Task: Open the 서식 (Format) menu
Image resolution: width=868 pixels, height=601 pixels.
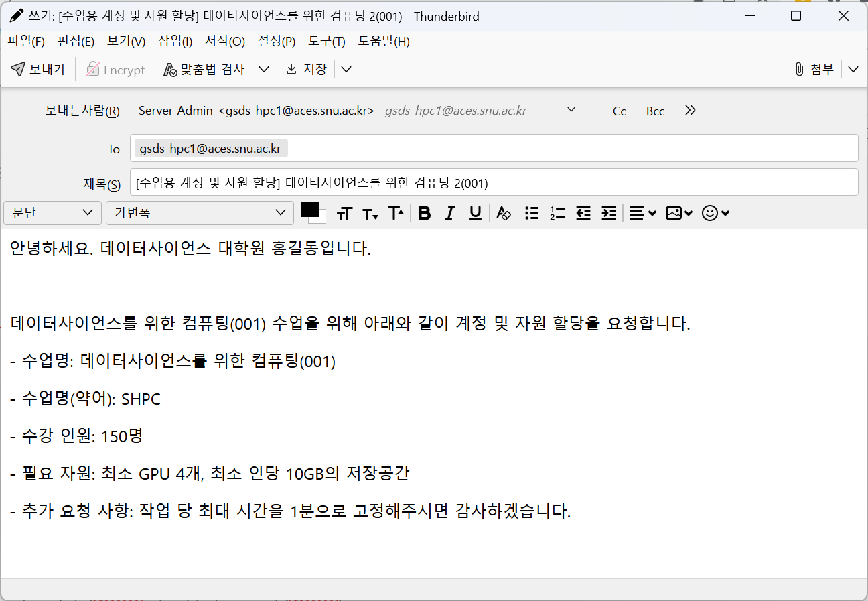Action: [x=224, y=42]
